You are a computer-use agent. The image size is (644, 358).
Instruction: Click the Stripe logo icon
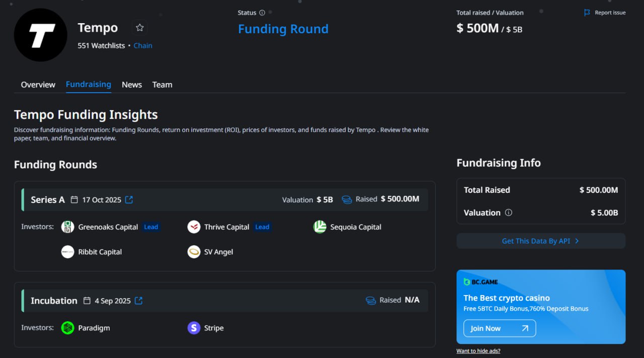click(194, 328)
